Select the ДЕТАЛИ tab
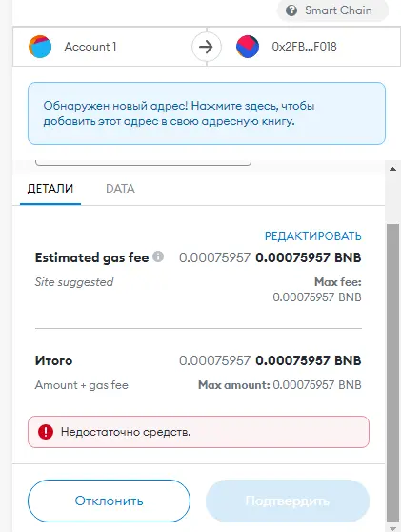This screenshot has width=401, height=532. point(50,189)
